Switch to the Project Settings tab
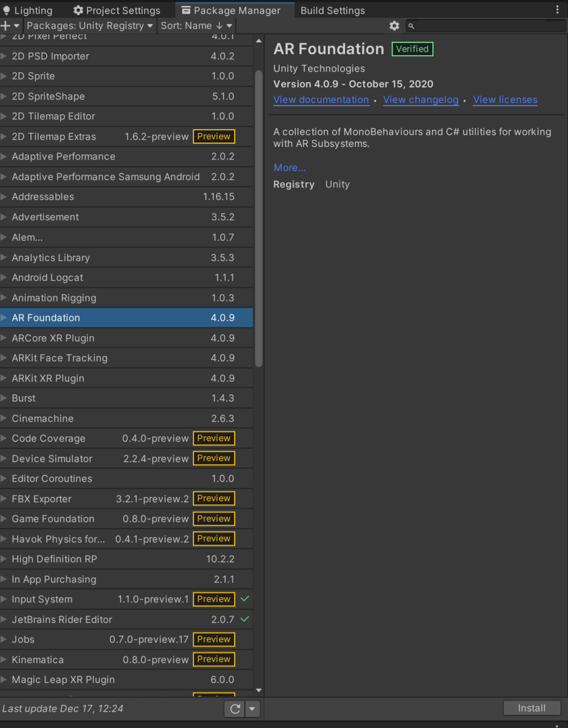The width and height of the screenshot is (568, 728). click(x=117, y=10)
